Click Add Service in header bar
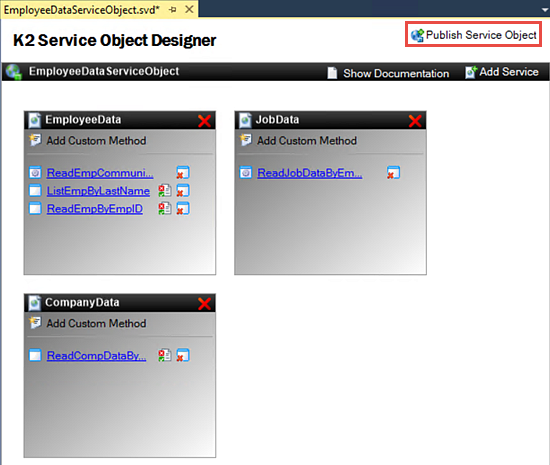Viewport: 550px width, 465px height. pyautogui.click(x=502, y=72)
